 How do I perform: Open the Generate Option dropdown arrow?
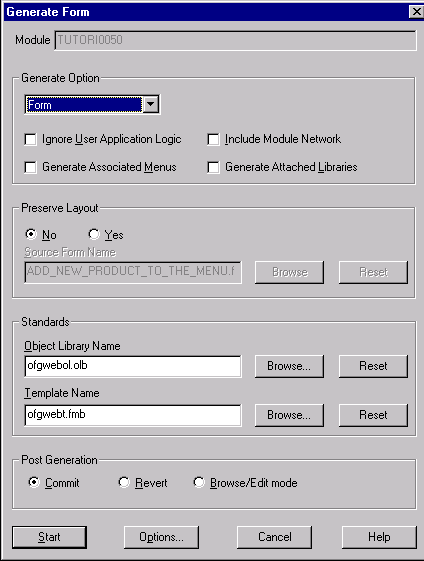point(151,104)
